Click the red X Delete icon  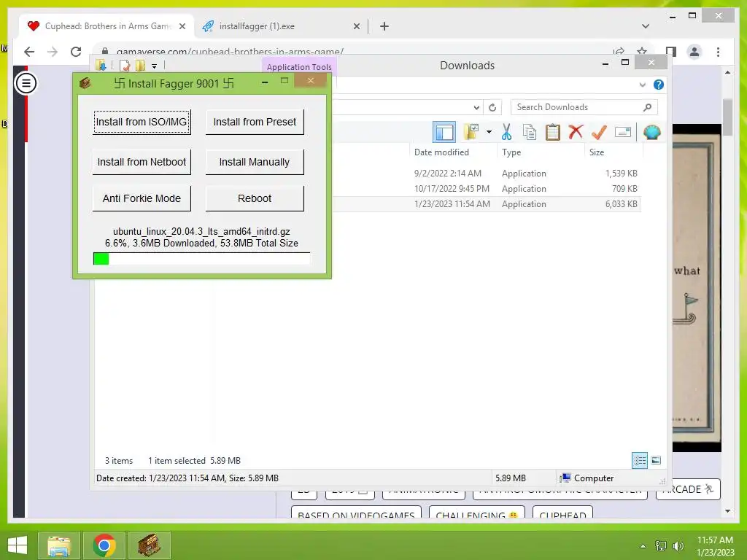coord(576,131)
